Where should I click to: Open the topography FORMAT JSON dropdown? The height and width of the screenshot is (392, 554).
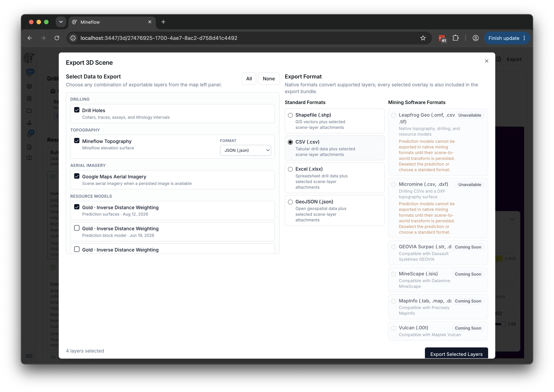click(245, 150)
